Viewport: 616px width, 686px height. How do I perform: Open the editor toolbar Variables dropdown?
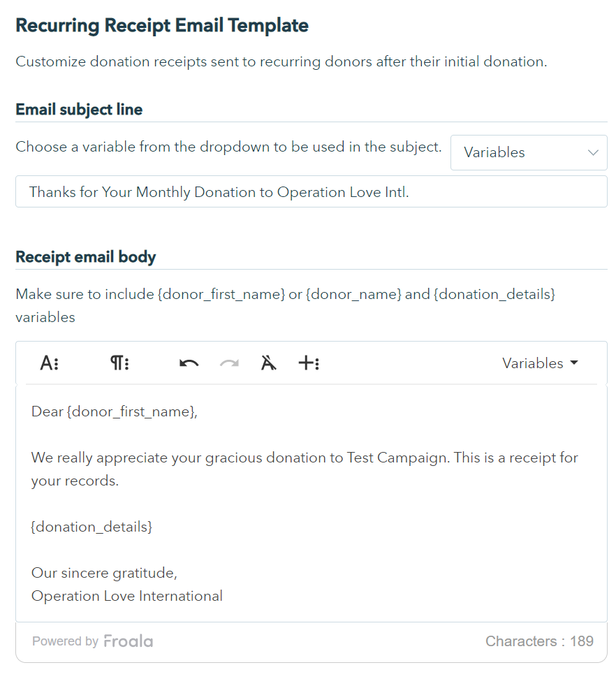[x=540, y=363]
